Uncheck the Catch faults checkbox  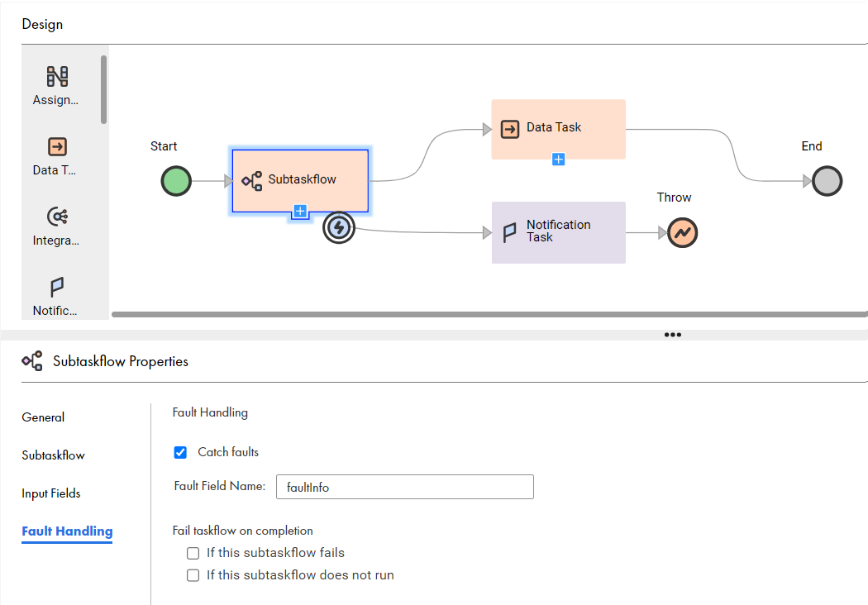click(x=180, y=452)
